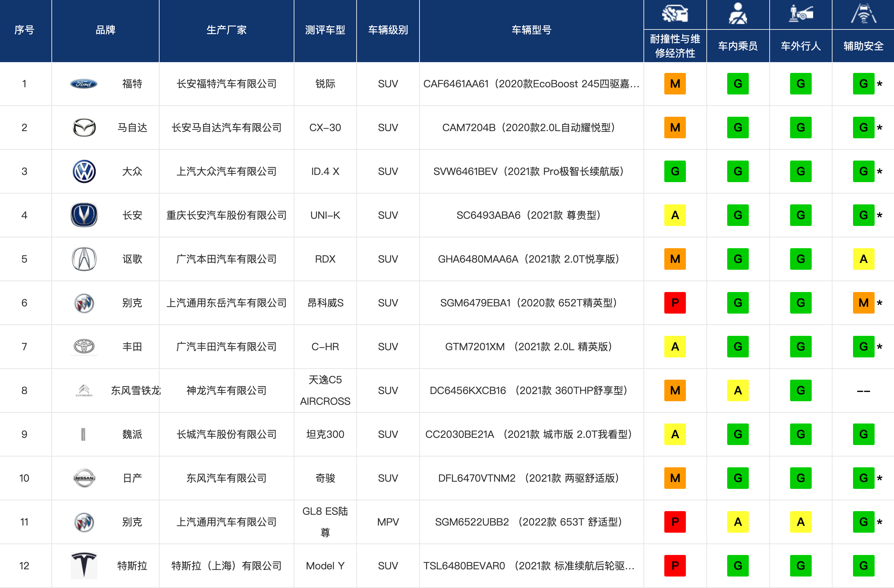Click the 生产厂家 column header
This screenshot has width=894, height=588.
(x=226, y=30)
